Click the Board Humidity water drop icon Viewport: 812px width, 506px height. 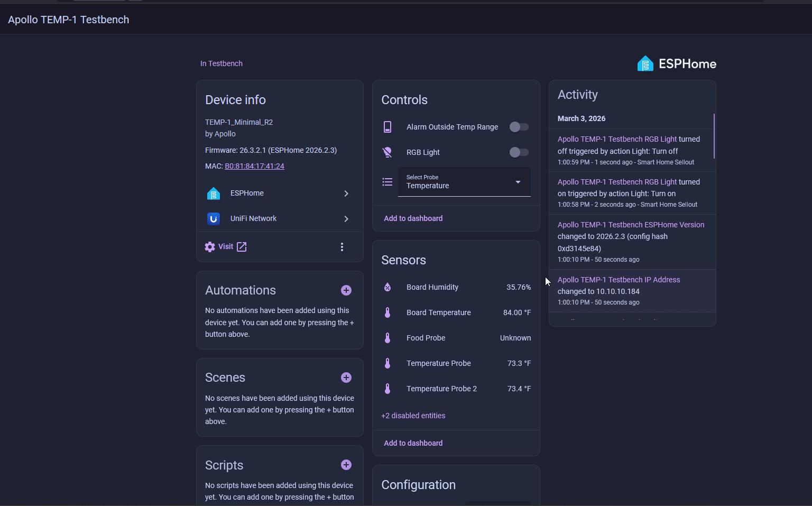(387, 287)
